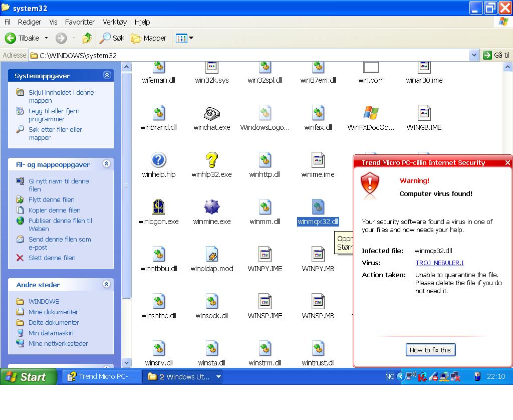This screenshot has width=513, height=420.
Task: Click Gi nytt navn til denne filen
Action: [58, 185]
